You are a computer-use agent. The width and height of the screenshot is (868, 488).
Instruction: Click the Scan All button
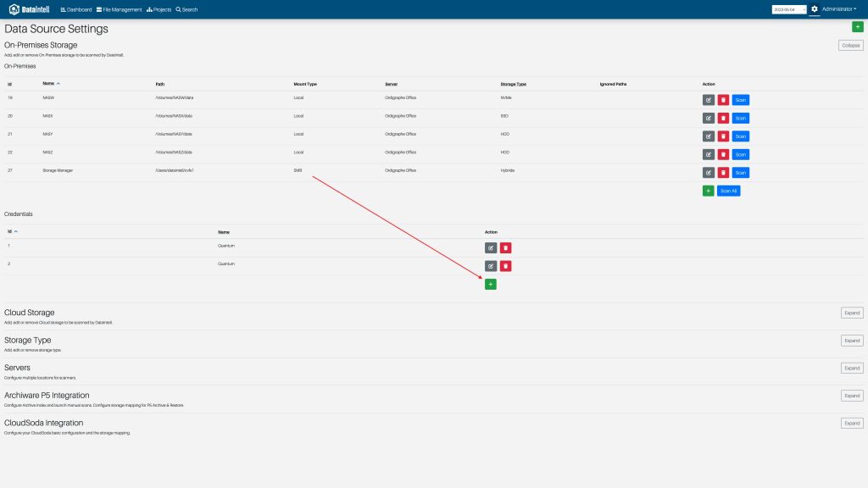728,191
